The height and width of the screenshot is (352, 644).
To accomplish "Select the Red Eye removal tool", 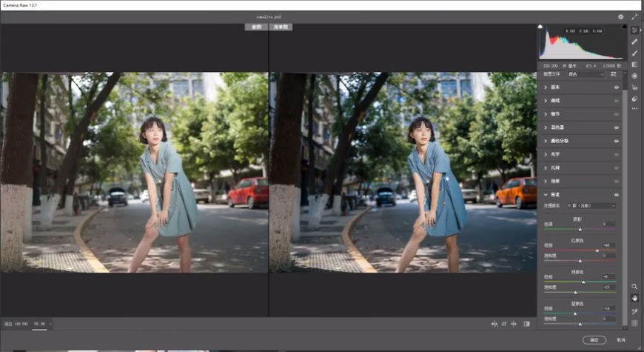I will tap(634, 87).
